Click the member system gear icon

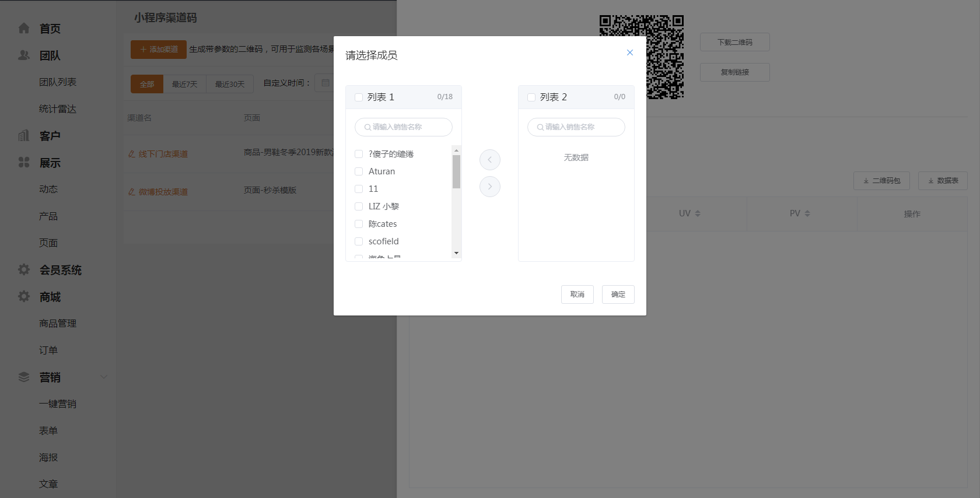click(x=24, y=269)
